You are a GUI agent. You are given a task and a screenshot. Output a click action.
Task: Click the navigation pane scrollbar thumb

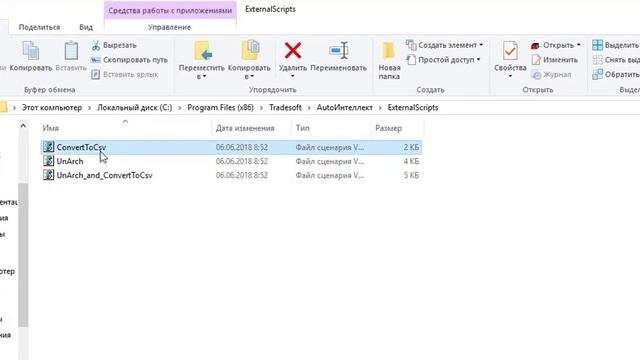(23, 255)
